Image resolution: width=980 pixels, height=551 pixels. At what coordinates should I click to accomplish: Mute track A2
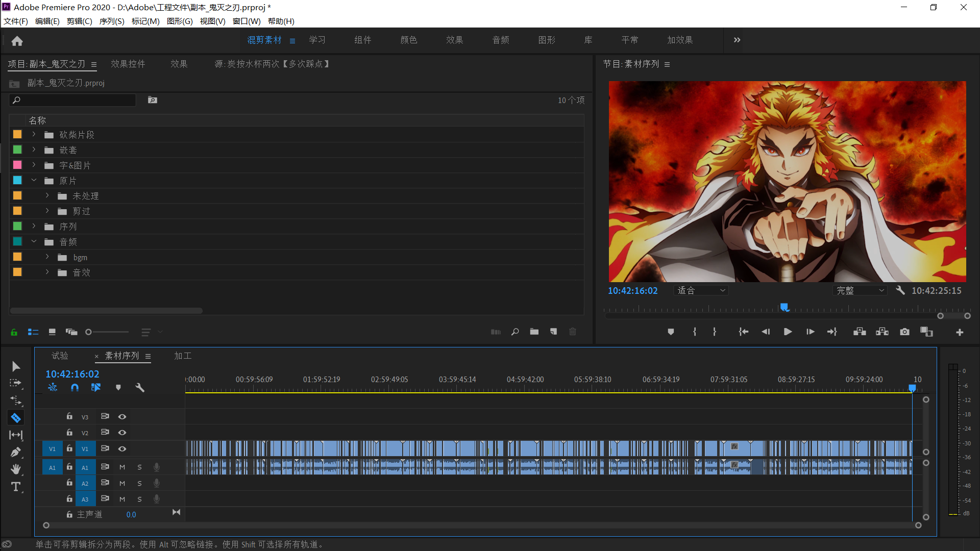pyautogui.click(x=122, y=484)
